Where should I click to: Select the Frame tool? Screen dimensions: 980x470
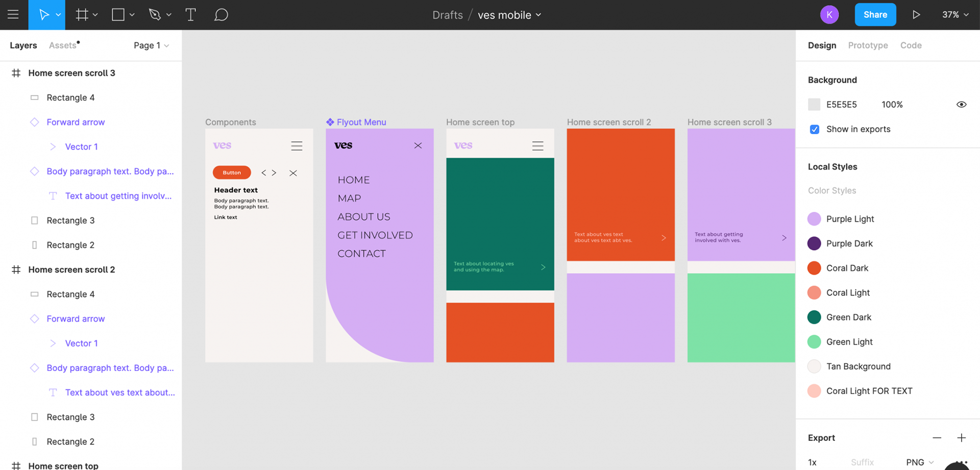[x=82, y=15]
